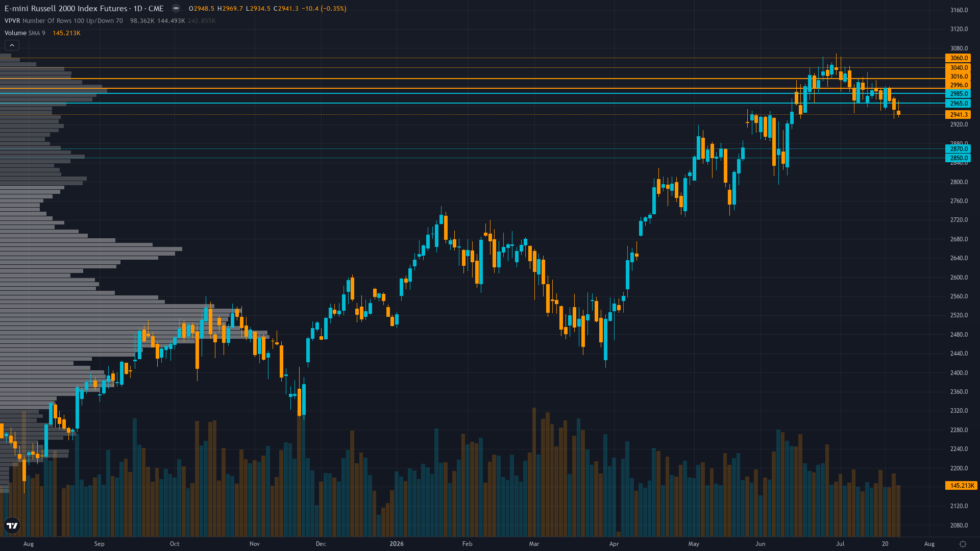The height and width of the screenshot is (551, 980).
Task: Click the Apr label on time axis
Action: 614,544
